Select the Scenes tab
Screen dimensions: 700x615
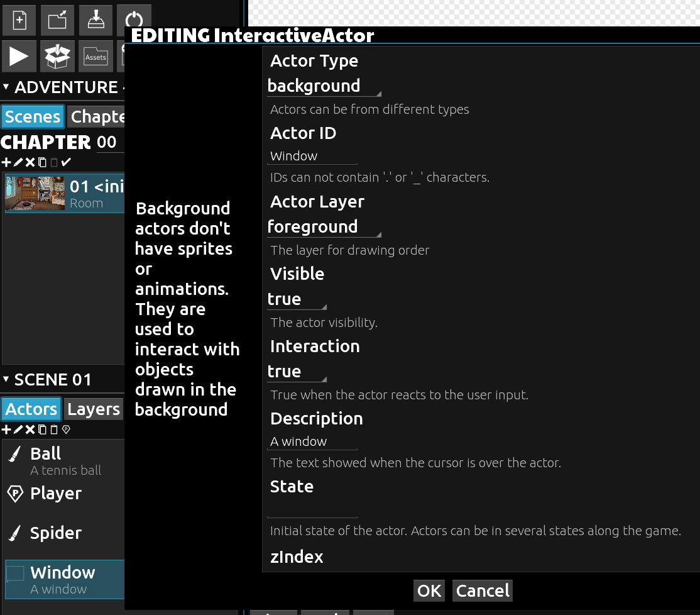pos(32,117)
